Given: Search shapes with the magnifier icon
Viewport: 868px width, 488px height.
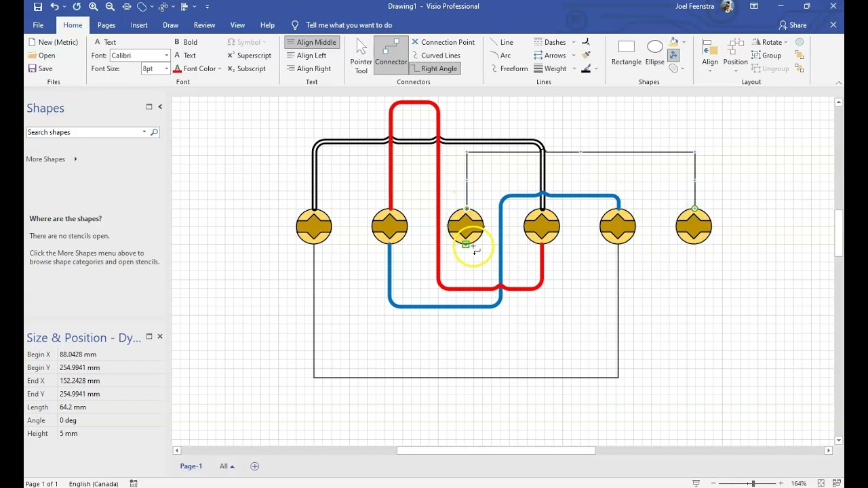Looking at the screenshot, I should pyautogui.click(x=154, y=132).
